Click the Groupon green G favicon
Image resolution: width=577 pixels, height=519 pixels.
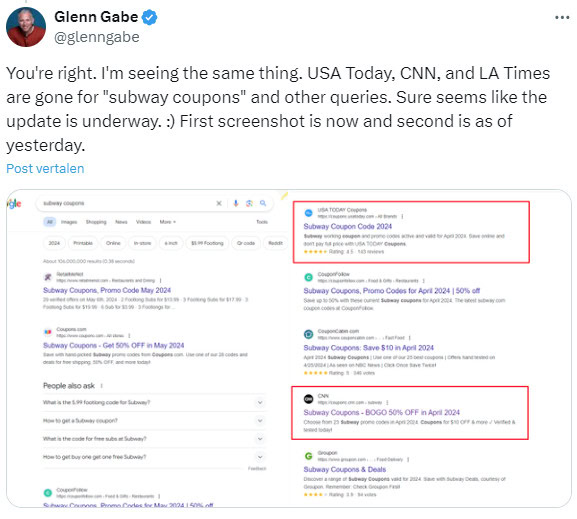[x=308, y=456]
